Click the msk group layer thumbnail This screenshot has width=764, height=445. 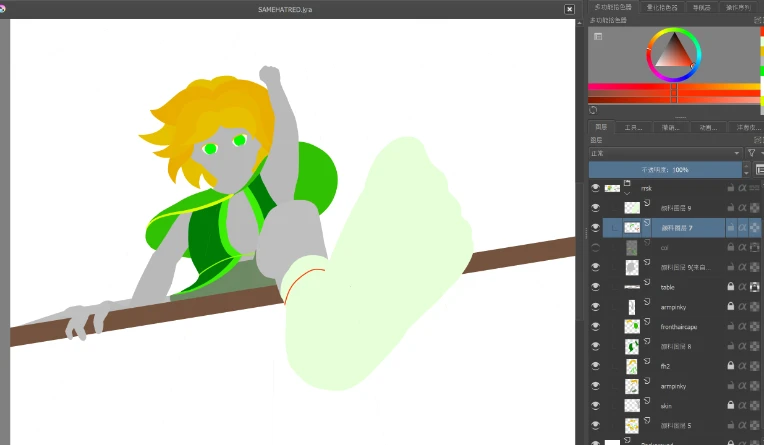(x=612, y=188)
